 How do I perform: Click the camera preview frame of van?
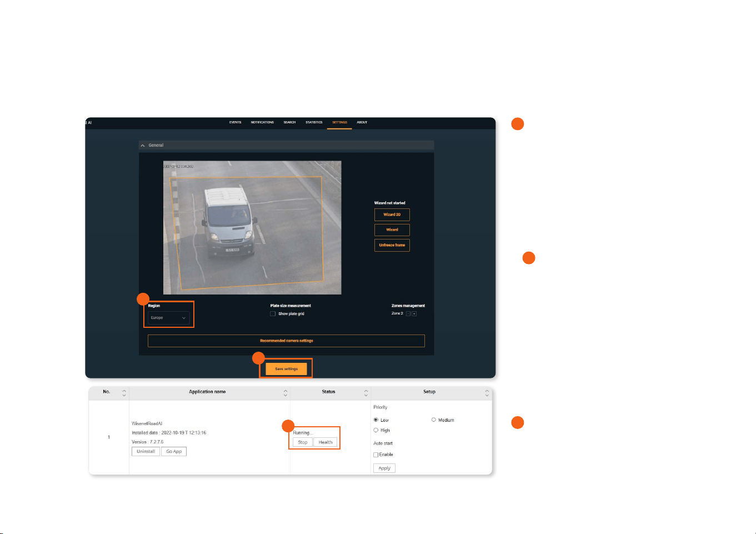(252, 228)
